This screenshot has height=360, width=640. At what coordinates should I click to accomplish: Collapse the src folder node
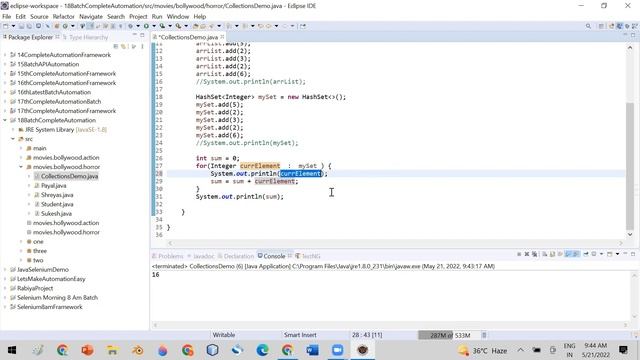(13, 139)
